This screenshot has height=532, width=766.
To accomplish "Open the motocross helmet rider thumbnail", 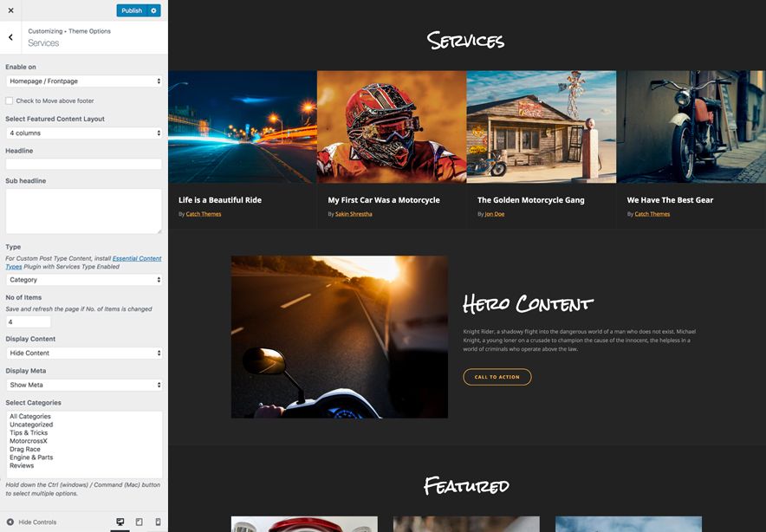I will click(392, 127).
